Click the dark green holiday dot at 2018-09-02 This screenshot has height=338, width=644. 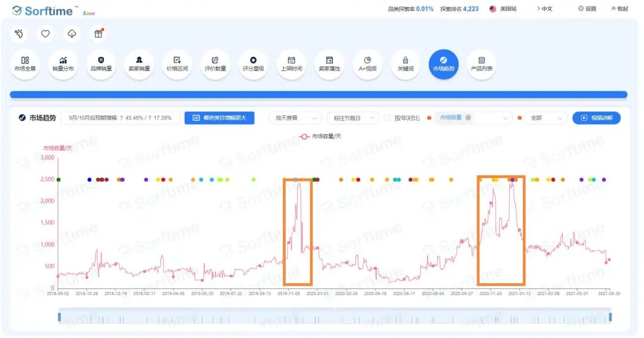point(58,180)
